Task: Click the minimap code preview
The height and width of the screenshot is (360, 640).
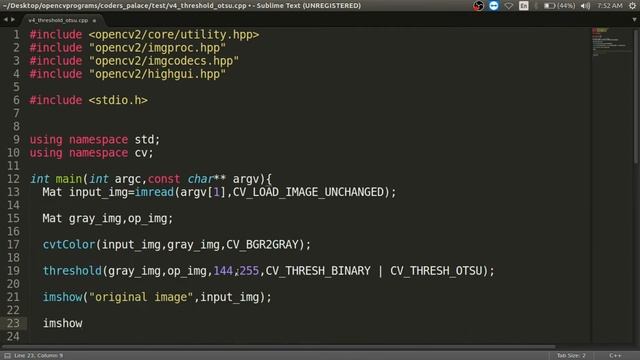Action: 610,41
